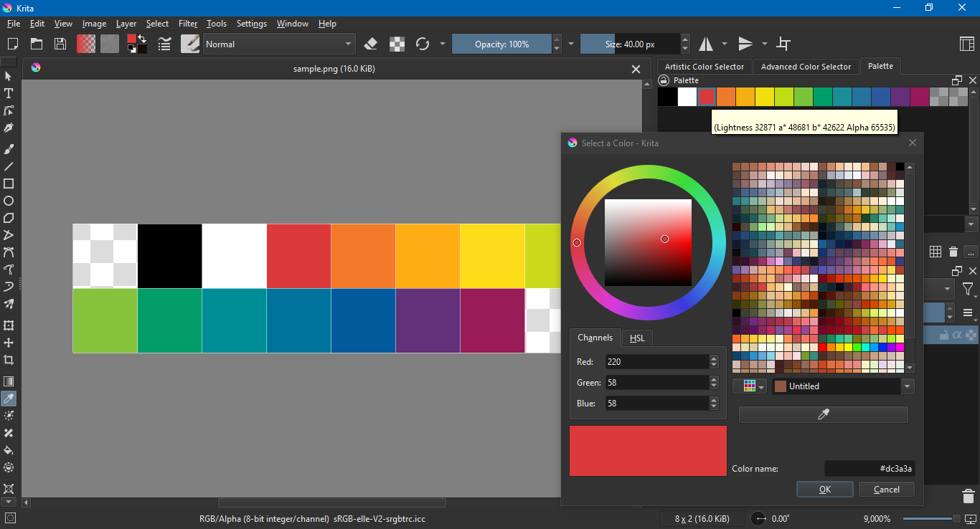Click the screen color picker eyedropper button

pyautogui.click(x=824, y=415)
